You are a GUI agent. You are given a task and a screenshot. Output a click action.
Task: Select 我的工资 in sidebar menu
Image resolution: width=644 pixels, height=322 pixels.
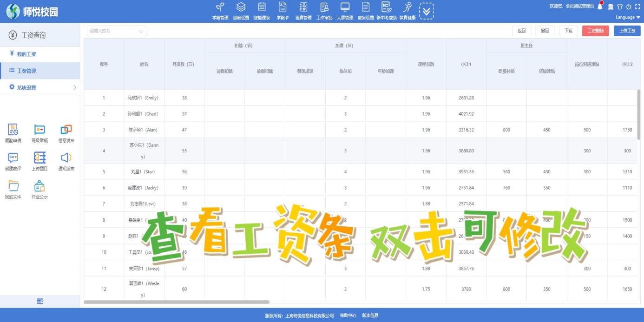pyautogui.click(x=26, y=54)
